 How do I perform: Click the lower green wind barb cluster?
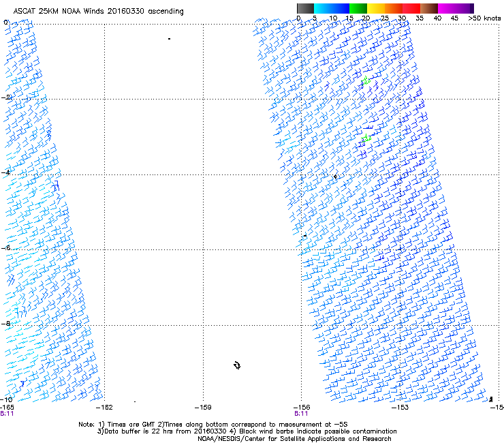pos(366,138)
